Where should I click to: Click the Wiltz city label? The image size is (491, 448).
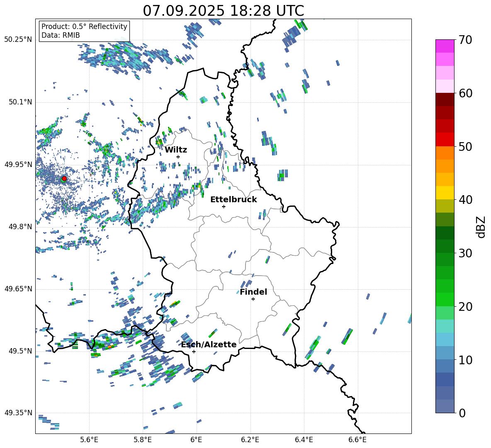click(x=176, y=150)
